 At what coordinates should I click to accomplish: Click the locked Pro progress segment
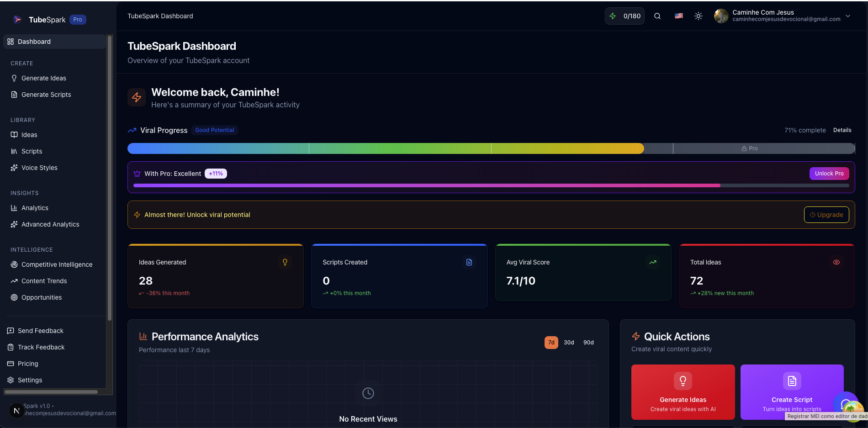[x=763, y=148]
